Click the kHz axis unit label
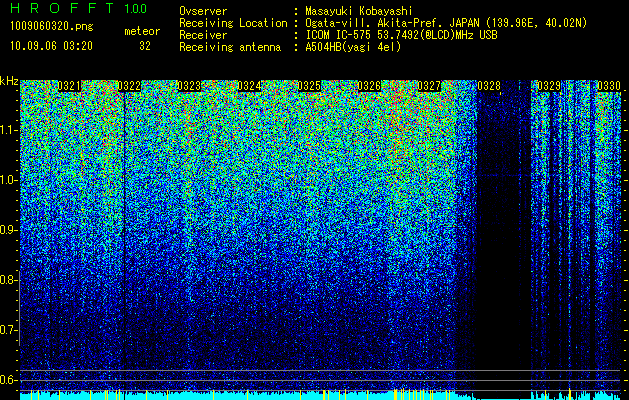This screenshot has height=400, width=629. pyautogui.click(x=9, y=81)
